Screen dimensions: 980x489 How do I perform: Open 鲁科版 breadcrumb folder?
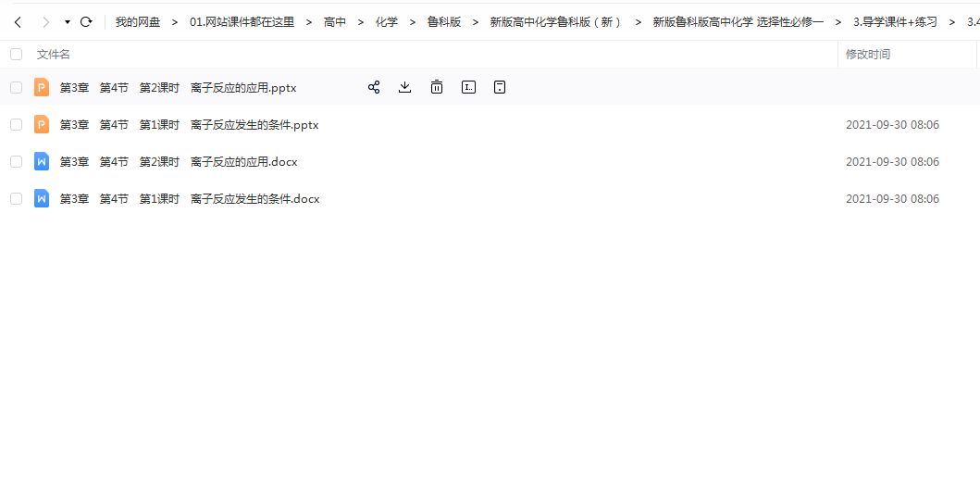(x=444, y=22)
